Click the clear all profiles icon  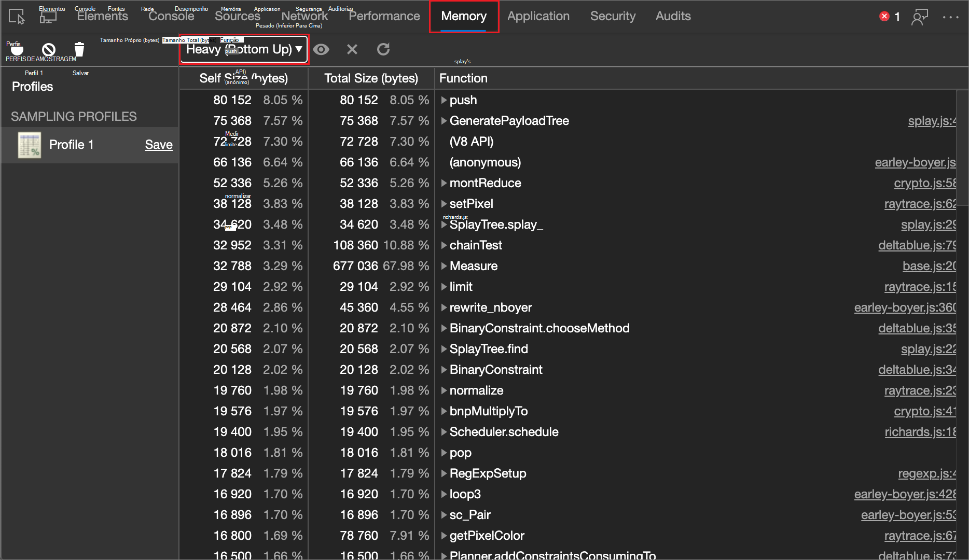[x=49, y=50]
